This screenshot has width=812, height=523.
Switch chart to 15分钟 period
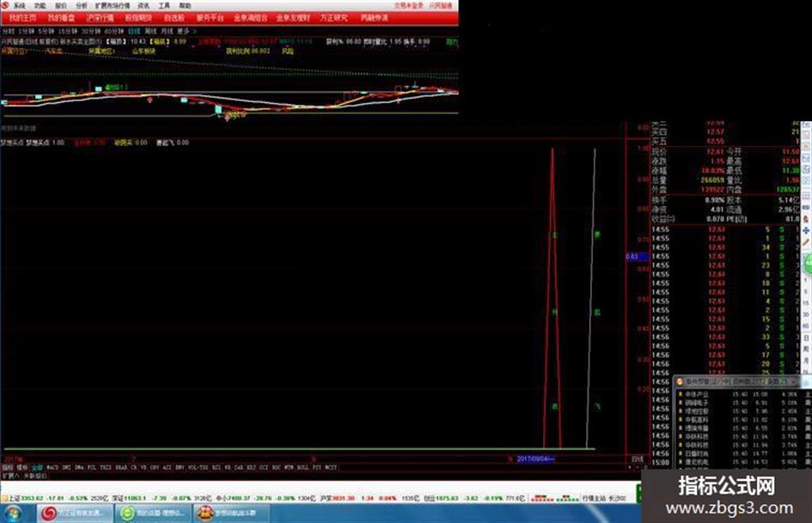(x=68, y=31)
